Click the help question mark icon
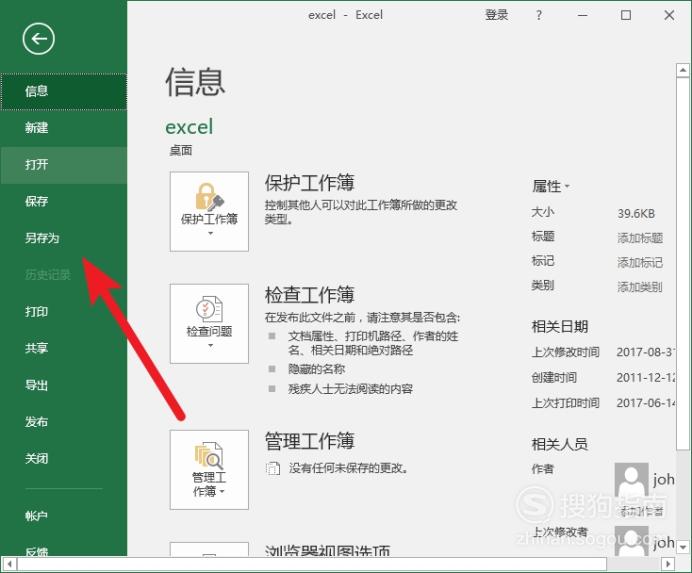692x573 pixels. click(539, 15)
